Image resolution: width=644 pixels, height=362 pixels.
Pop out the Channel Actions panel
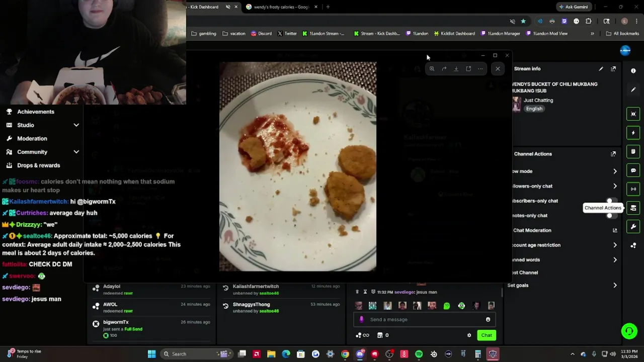point(613,154)
